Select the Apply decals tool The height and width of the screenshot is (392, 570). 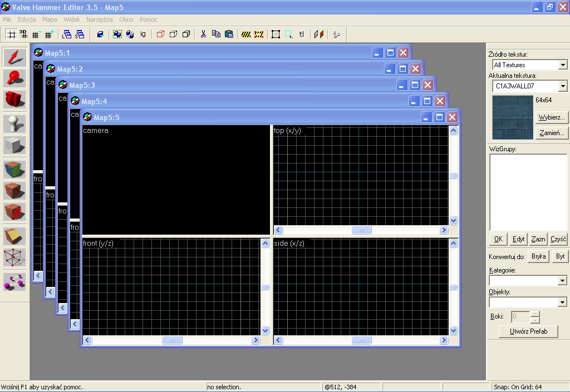click(x=14, y=212)
